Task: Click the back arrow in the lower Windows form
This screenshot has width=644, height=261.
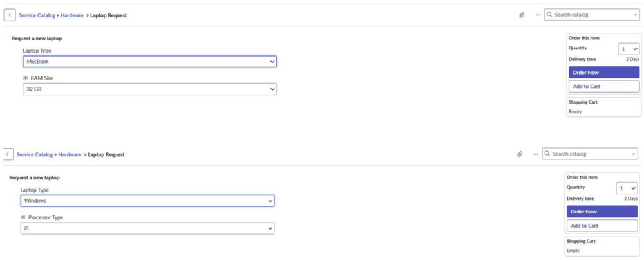Action: tap(7, 154)
